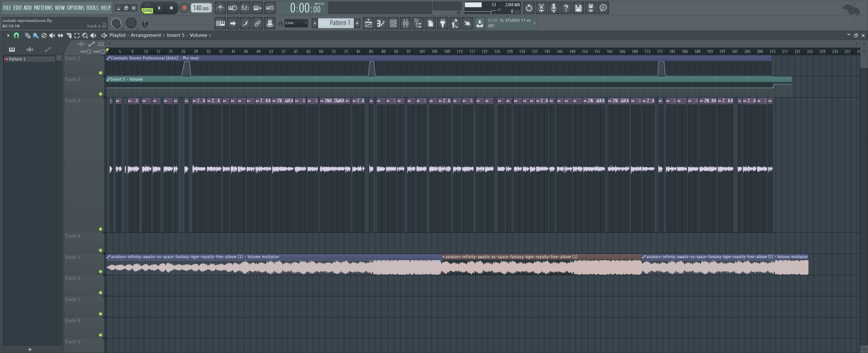Toggle the metronome button
Screen dimensions: 868x353
(x=220, y=8)
